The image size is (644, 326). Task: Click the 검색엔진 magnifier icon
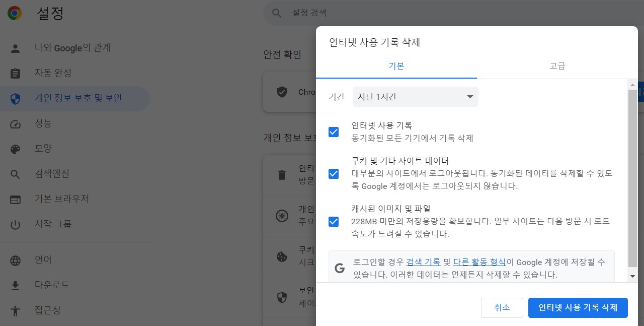click(16, 174)
